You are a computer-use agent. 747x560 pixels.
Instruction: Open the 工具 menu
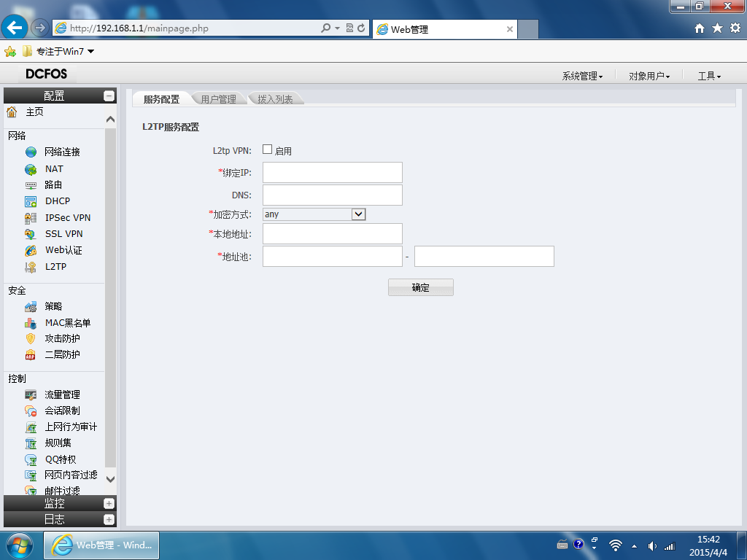click(709, 76)
